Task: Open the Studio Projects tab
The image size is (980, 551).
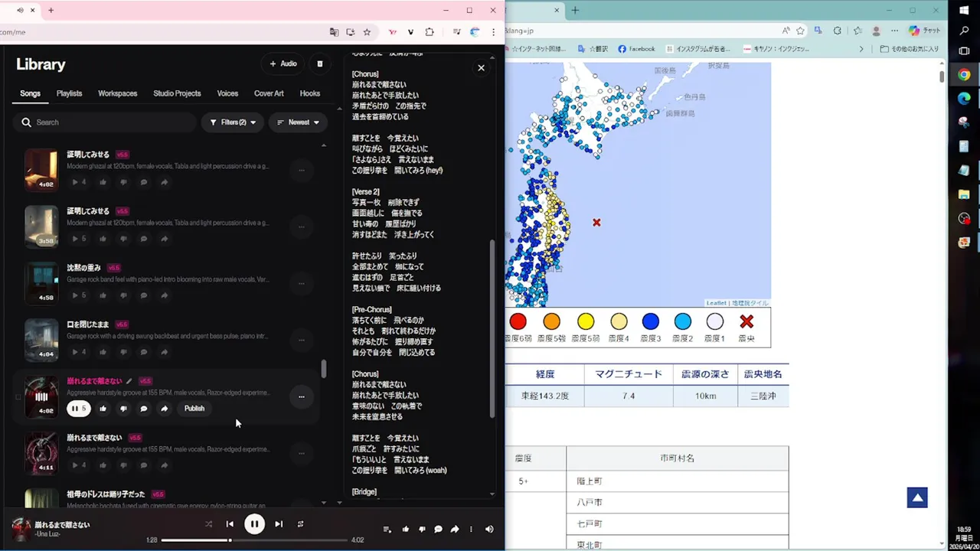Action: pos(177,93)
